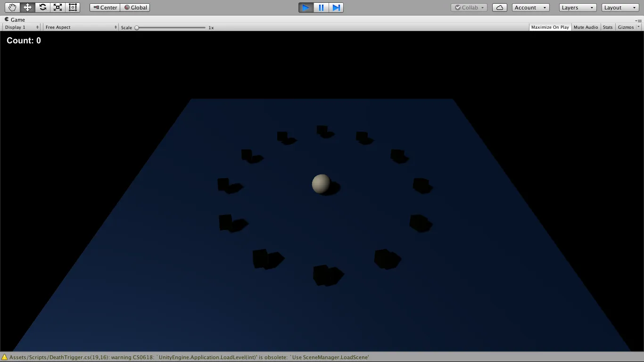Toggle Gizmos in Game view

click(x=626, y=27)
